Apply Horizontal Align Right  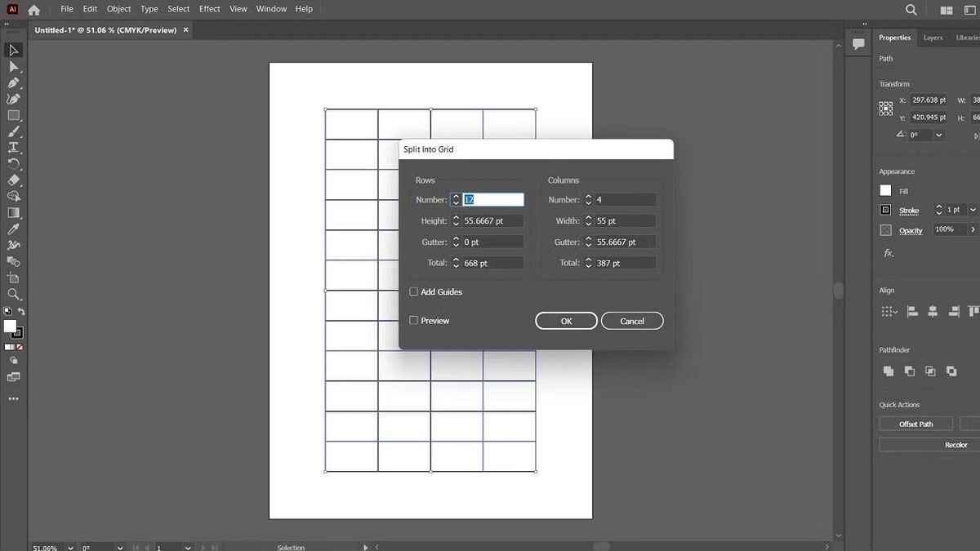[953, 311]
